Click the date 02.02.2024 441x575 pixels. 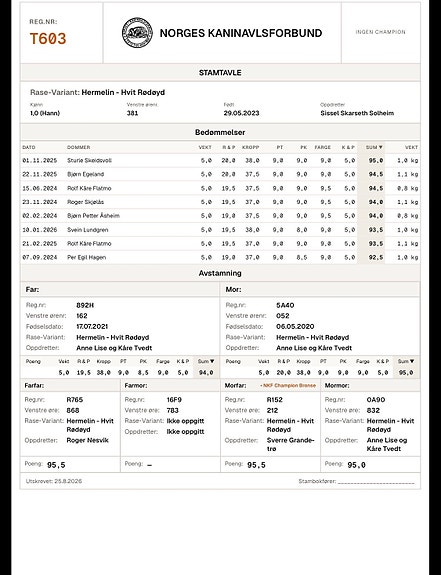coord(40,216)
